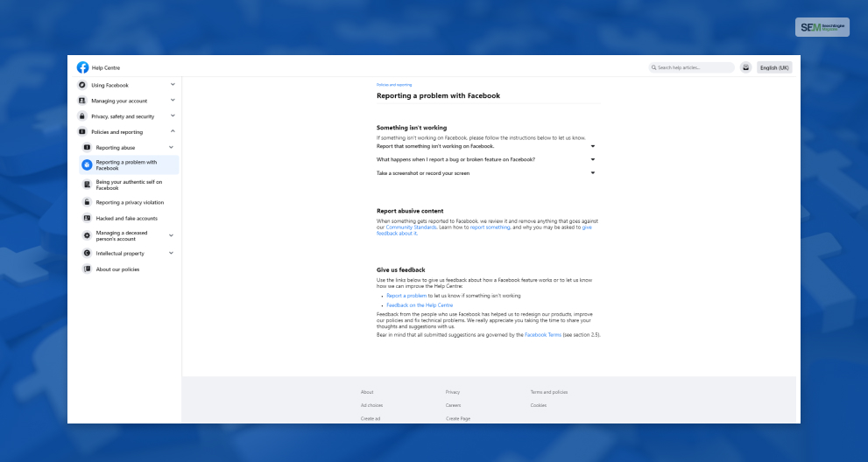Open Reporting a privacy violation item
This screenshot has width=868, height=462.
pos(130,202)
